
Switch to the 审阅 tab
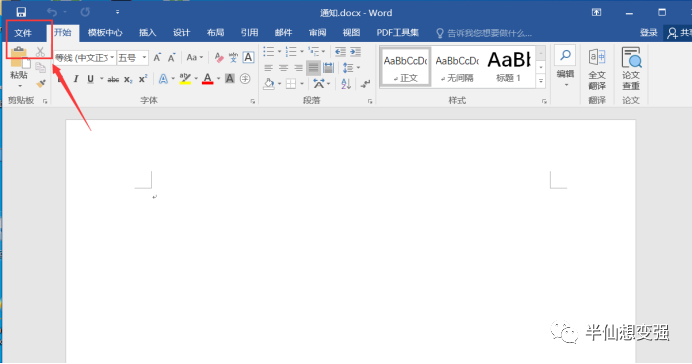pos(317,33)
